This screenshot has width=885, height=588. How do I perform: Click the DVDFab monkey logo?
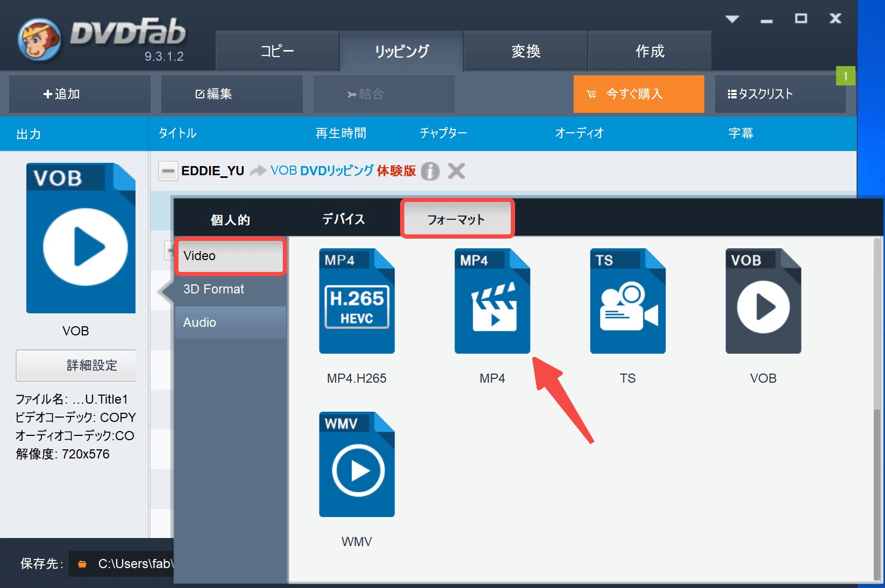pyautogui.click(x=39, y=40)
